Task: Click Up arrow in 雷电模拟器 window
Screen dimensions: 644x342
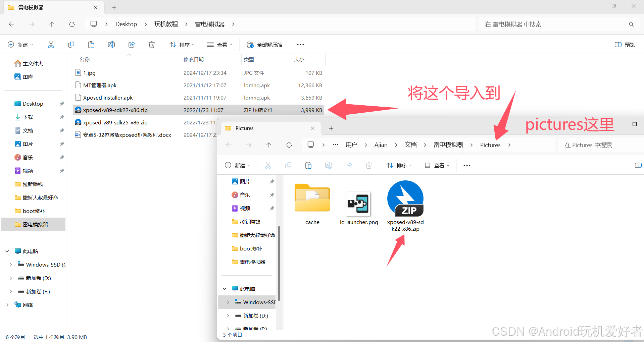Action: (52, 24)
